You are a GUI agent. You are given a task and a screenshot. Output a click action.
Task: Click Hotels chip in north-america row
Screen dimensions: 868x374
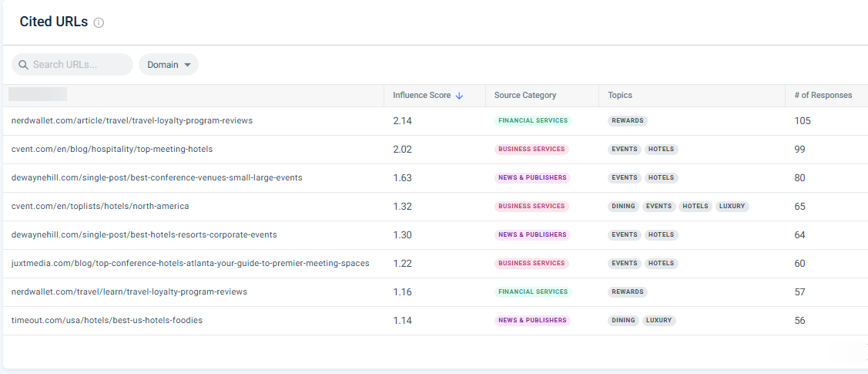coord(695,206)
